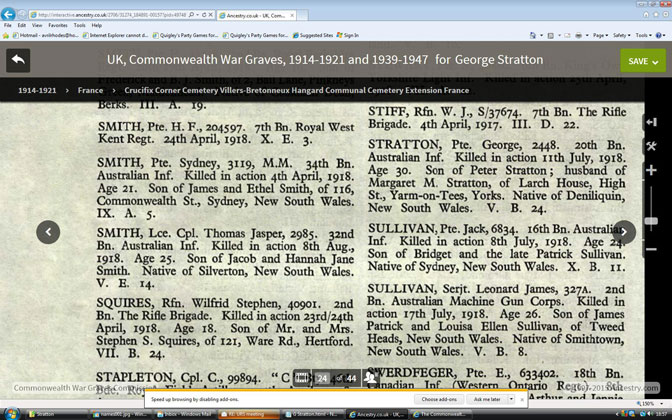Open the File menu
Viewport: 672px width, 420px height.
(x=8, y=25)
